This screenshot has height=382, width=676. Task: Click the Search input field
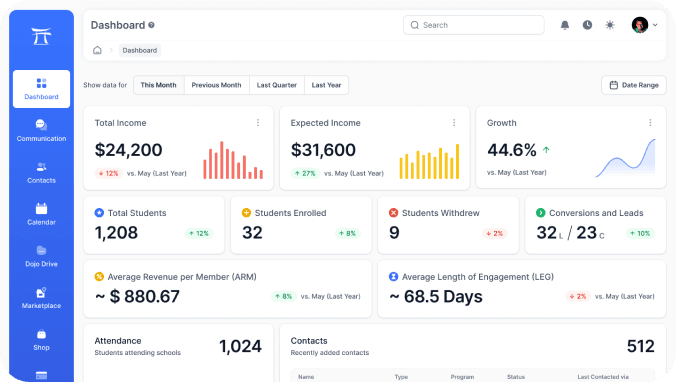(x=474, y=25)
